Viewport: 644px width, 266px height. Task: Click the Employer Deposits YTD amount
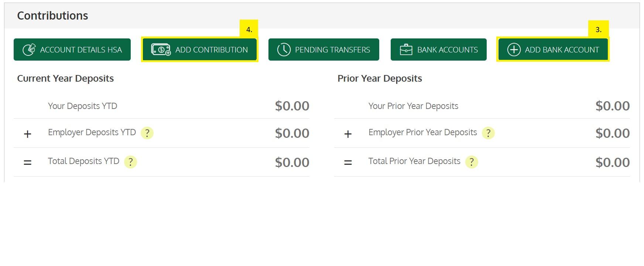click(x=292, y=133)
